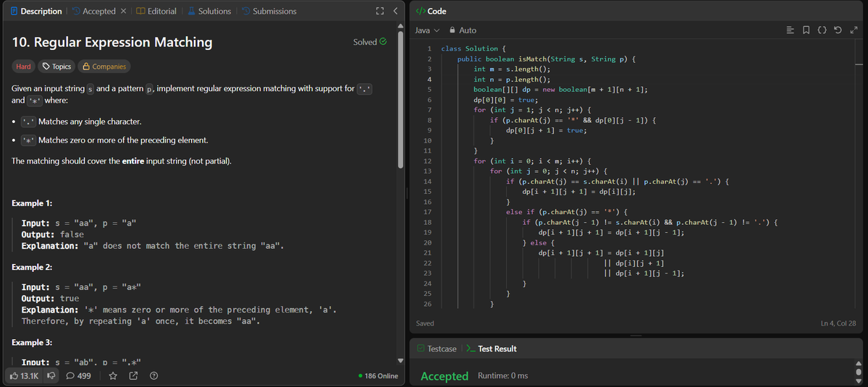The width and height of the screenshot is (868, 387).
Task: Open the Java language dropdown
Action: [427, 30]
